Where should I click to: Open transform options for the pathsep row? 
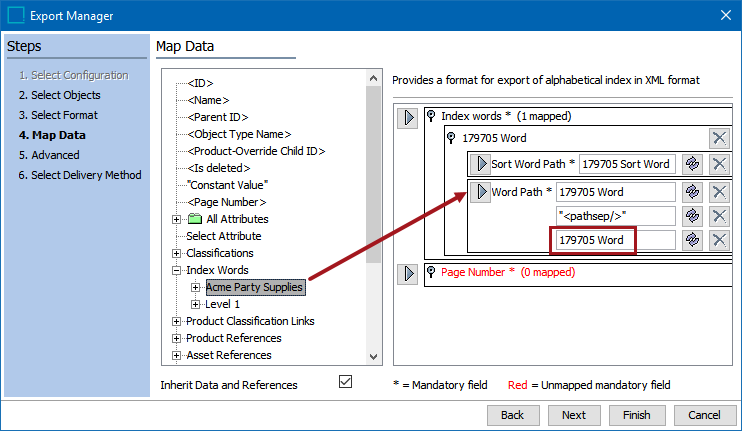pyautogui.click(x=691, y=216)
